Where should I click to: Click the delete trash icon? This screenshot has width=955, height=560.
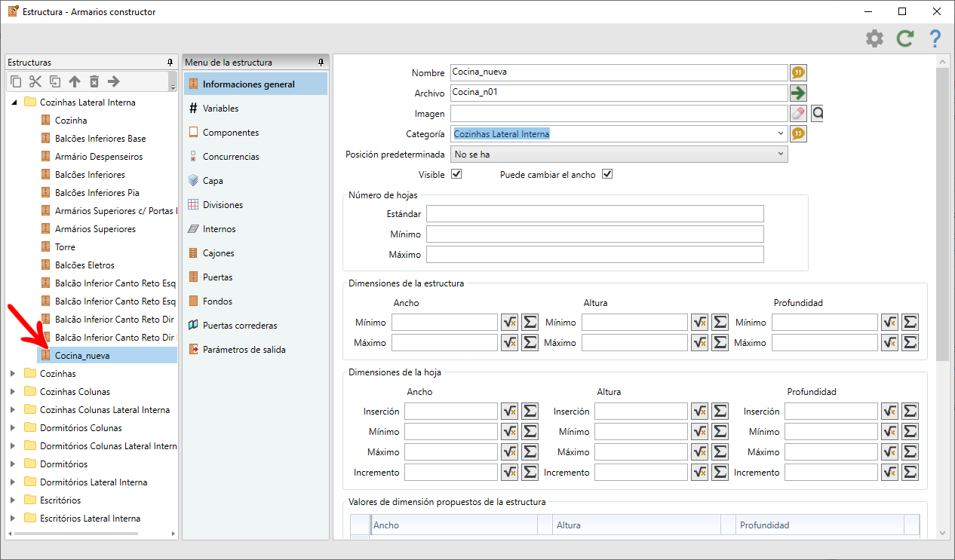pyautogui.click(x=94, y=81)
